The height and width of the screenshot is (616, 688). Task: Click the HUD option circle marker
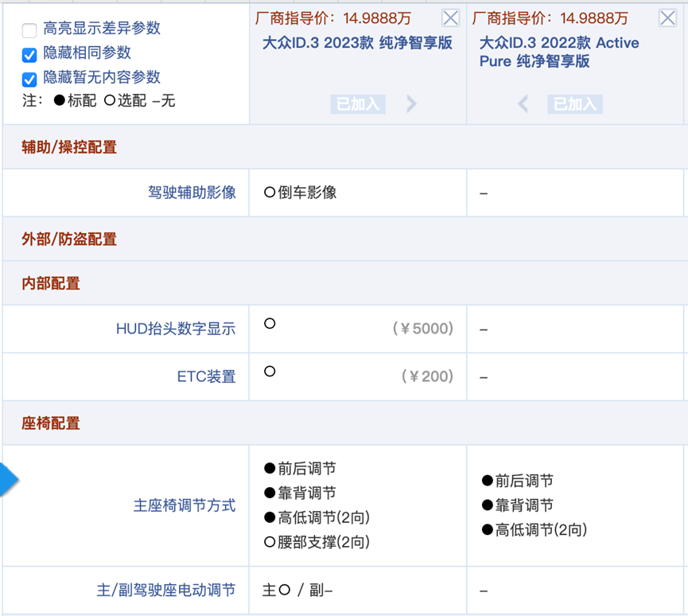click(270, 324)
